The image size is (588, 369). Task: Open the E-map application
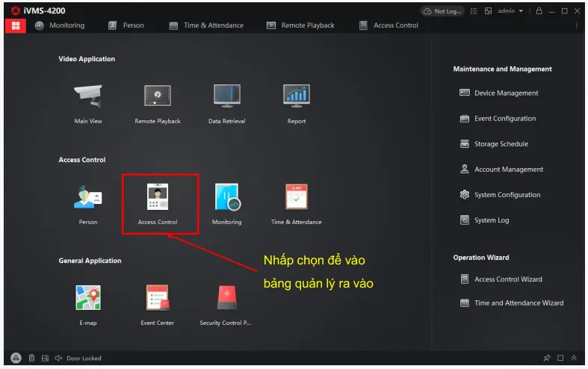[x=87, y=298]
